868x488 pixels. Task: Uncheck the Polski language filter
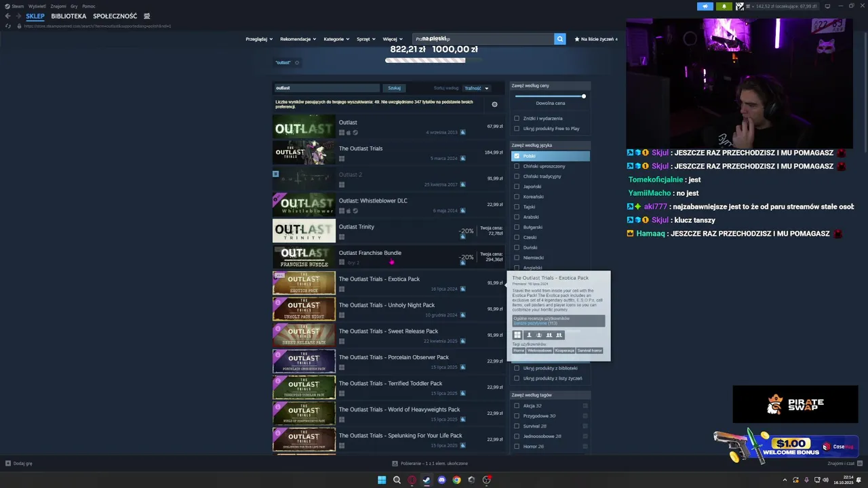[x=517, y=156]
